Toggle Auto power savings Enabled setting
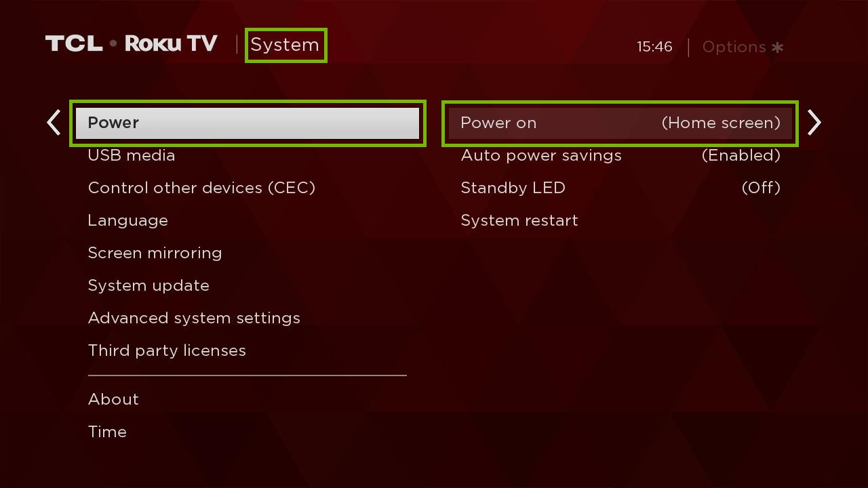The image size is (868, 488). (x=620, y=155)
